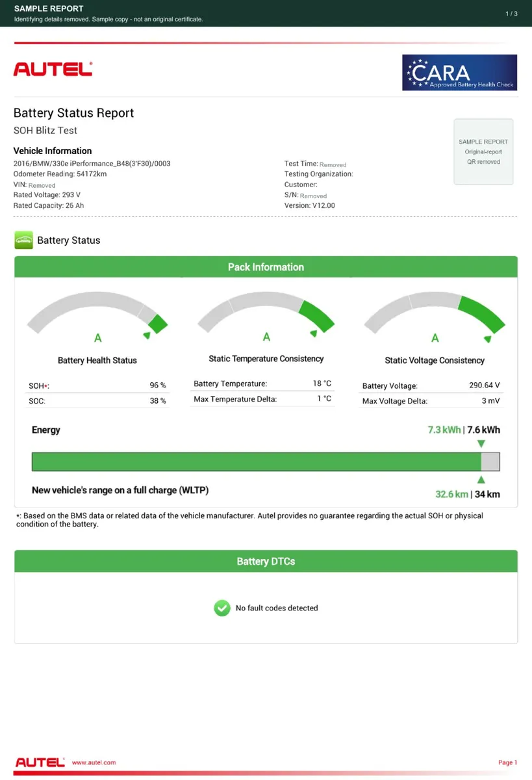
Task: Click the Autel logo in the footer
Action: click(40, 762)
